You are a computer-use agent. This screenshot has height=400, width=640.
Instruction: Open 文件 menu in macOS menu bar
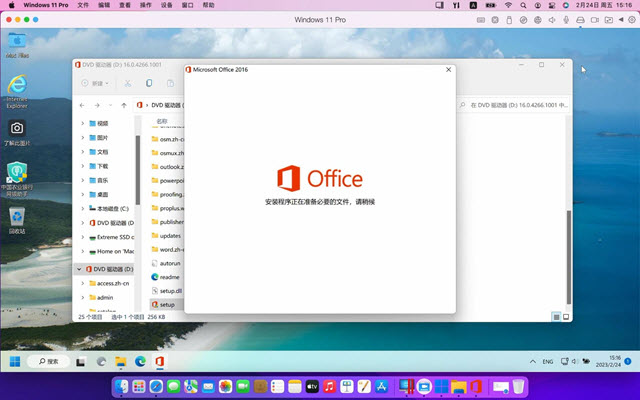point(83,5)
